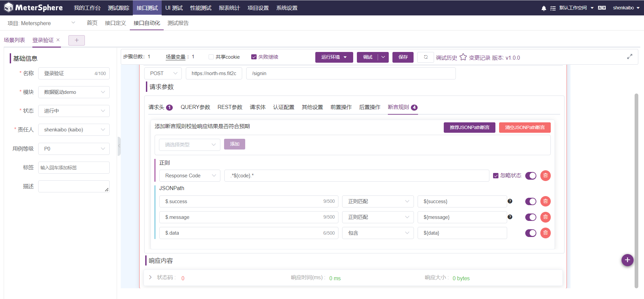Go to 性能测试 menu
The image size is (644, 299).
pos(201,8)
